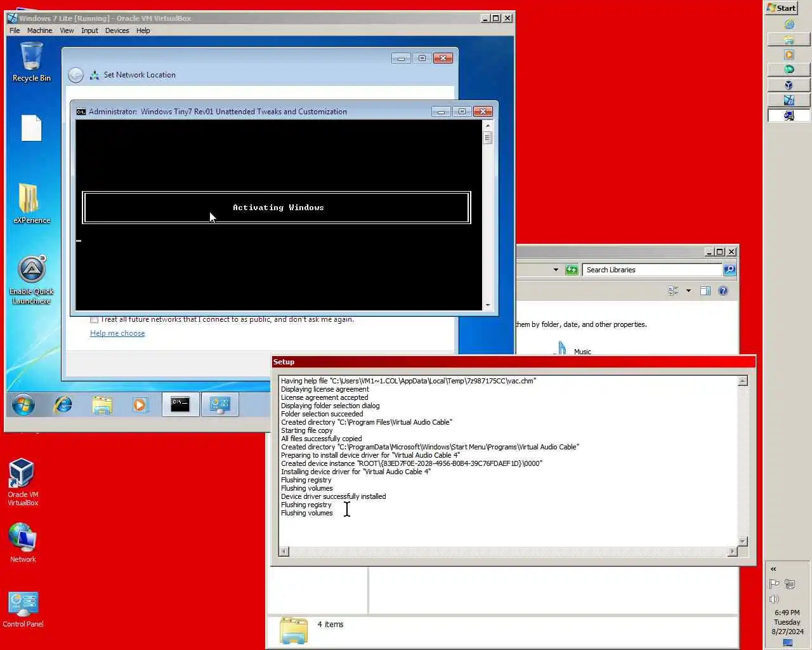Image resolution: width=812 pixels, height=650 pixels.
Task: Switch to the network location taskbar button in VM
Action: click(x=219, y=404)
